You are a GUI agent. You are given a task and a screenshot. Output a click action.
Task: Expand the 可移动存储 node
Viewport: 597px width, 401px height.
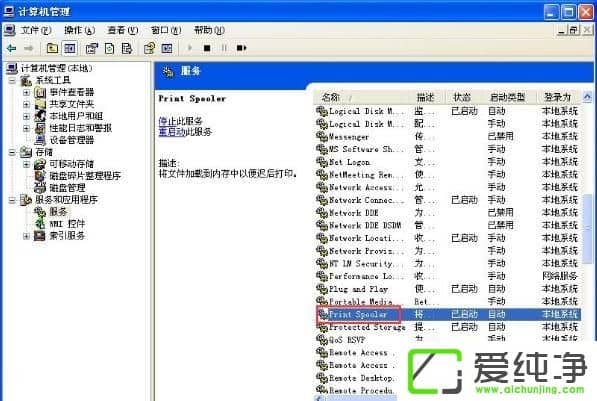tap(26, 164)
